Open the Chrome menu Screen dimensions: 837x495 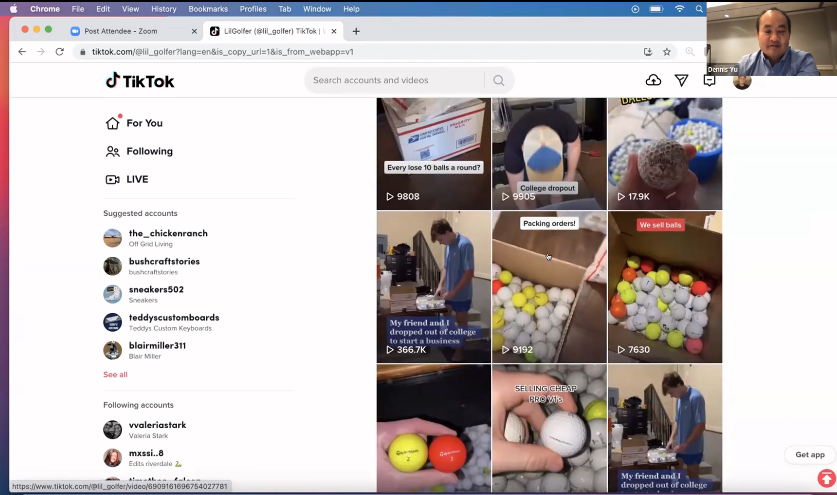45,9
